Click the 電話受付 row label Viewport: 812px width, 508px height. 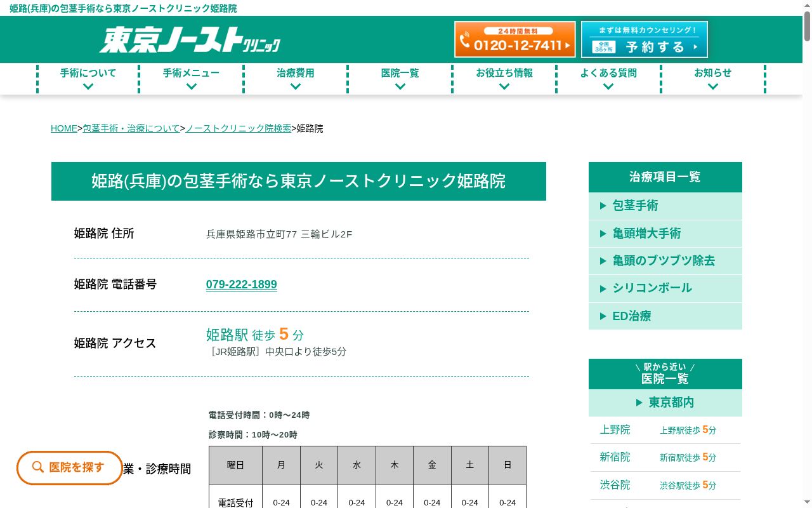[x=235, y=502]
